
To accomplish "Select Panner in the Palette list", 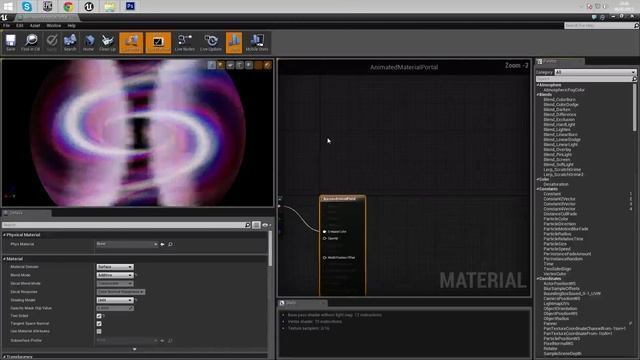I will pyautogui.click(x=550, y=324).
